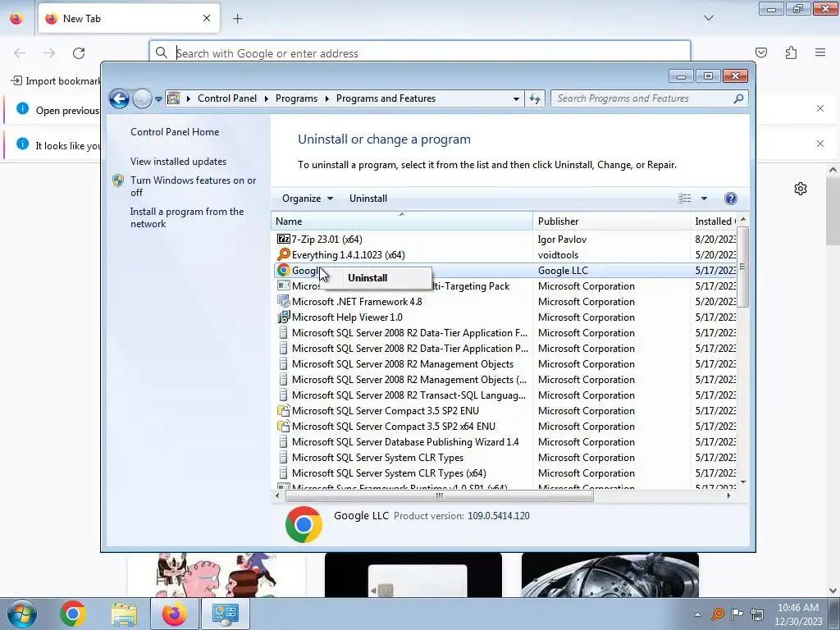Image resolution: width=840 pixels, height=630 pixels.
Task: Open Windows Explorer from the taskbar
Action: pos(124,614)
